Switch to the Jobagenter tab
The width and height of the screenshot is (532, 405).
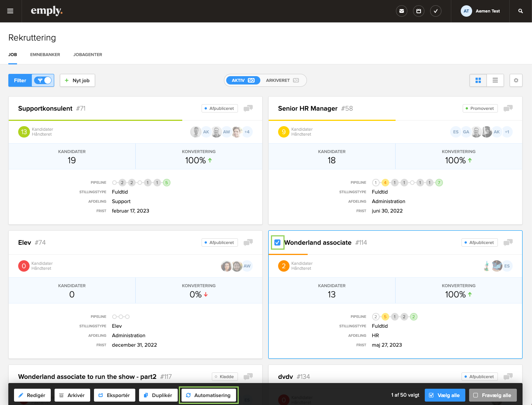tap(88, 55)
